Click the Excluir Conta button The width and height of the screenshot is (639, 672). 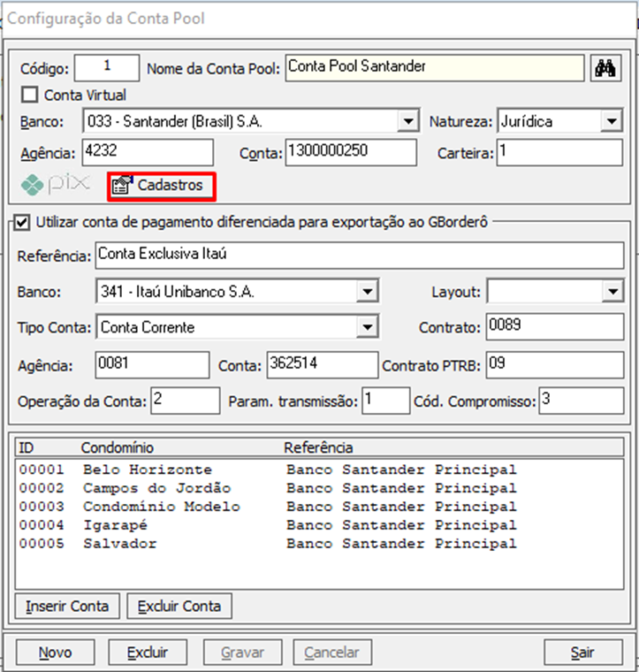[179, 606]
